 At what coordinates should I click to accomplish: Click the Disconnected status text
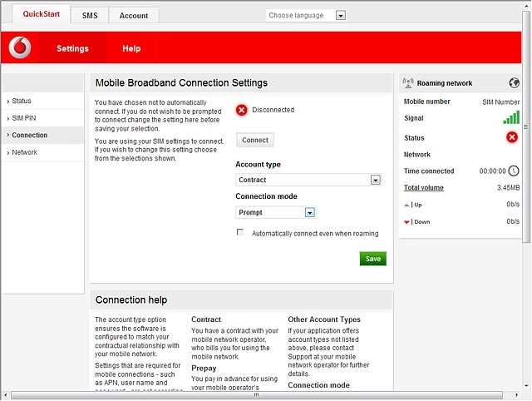tap(273, 110)
